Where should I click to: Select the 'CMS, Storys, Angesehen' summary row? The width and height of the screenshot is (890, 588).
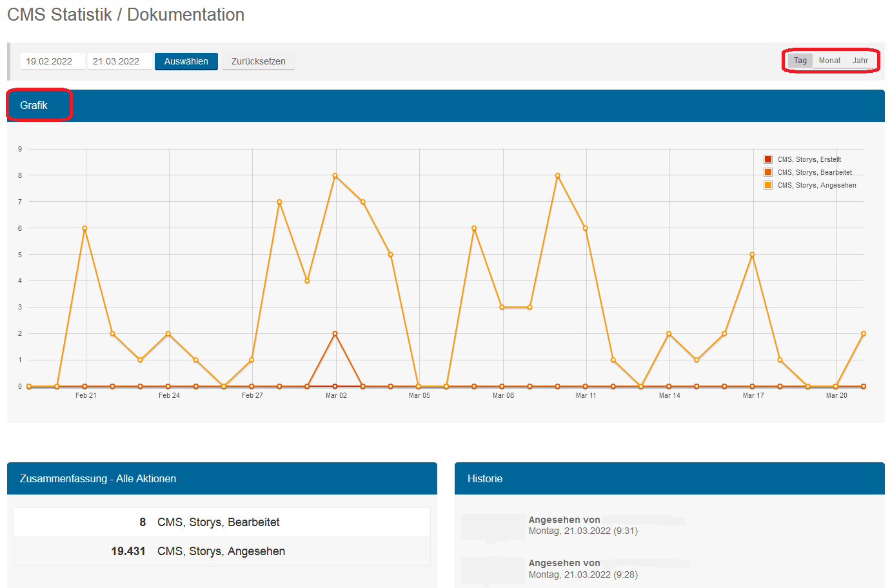(x=222, y=551)
